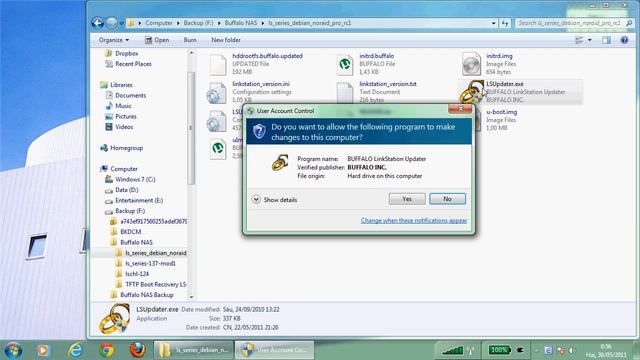The height and width of the screenshot is (360, 640).
Task: Select Backup (F:) in address breadcrumb
Action: click(x=198, y=23)
